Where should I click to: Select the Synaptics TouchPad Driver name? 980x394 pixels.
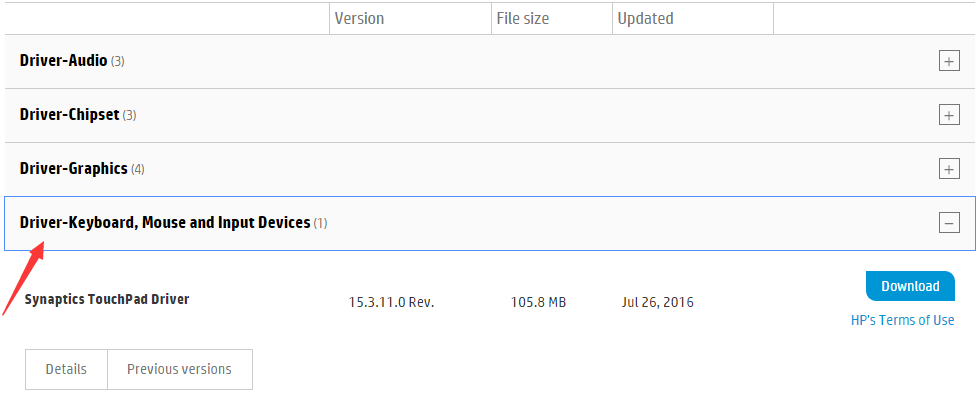coord(107,299)
